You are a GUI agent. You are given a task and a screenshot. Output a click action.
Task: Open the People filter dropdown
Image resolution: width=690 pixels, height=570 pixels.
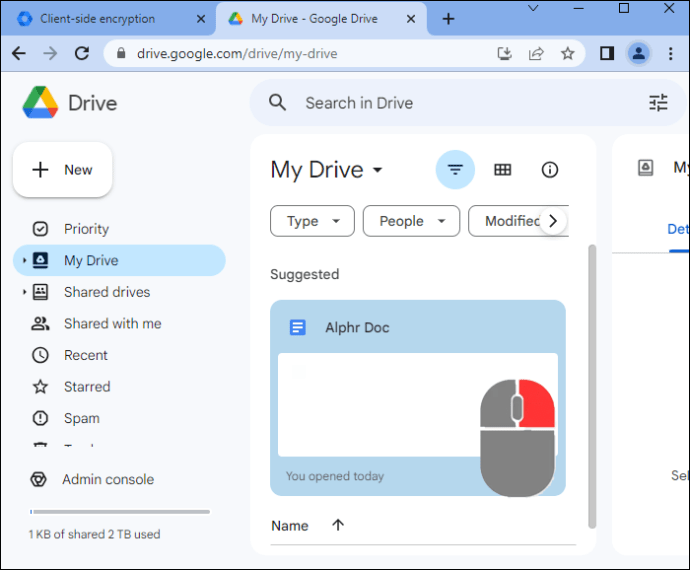coord(411,221)
